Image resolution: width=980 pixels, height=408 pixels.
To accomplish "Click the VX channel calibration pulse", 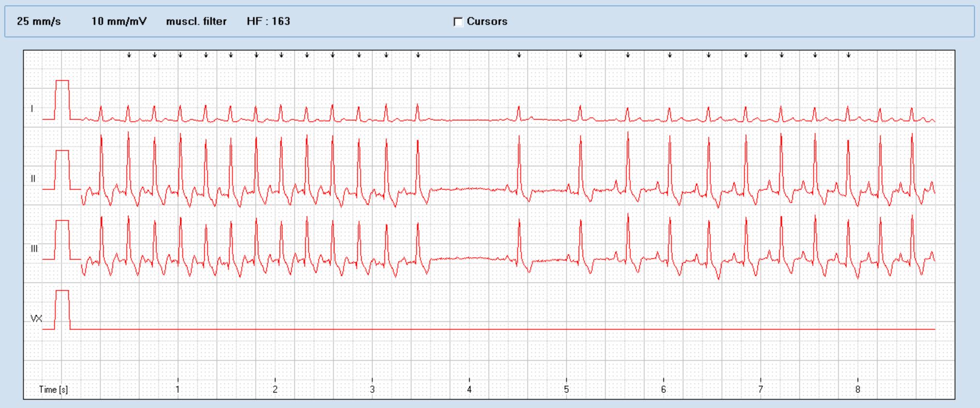I will tap(62, 309).
